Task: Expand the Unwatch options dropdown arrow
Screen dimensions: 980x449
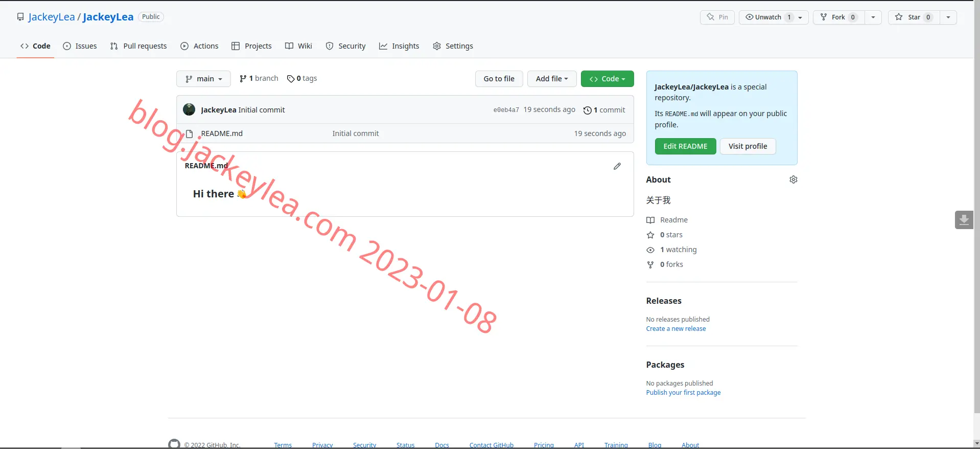Action: pyautogui.click(x=801, y=17)
